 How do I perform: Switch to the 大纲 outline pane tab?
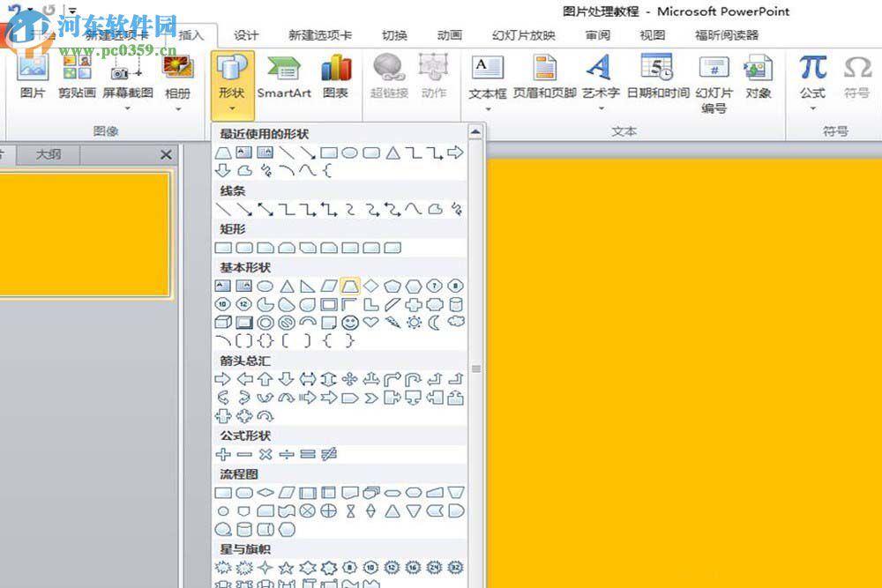49,154
